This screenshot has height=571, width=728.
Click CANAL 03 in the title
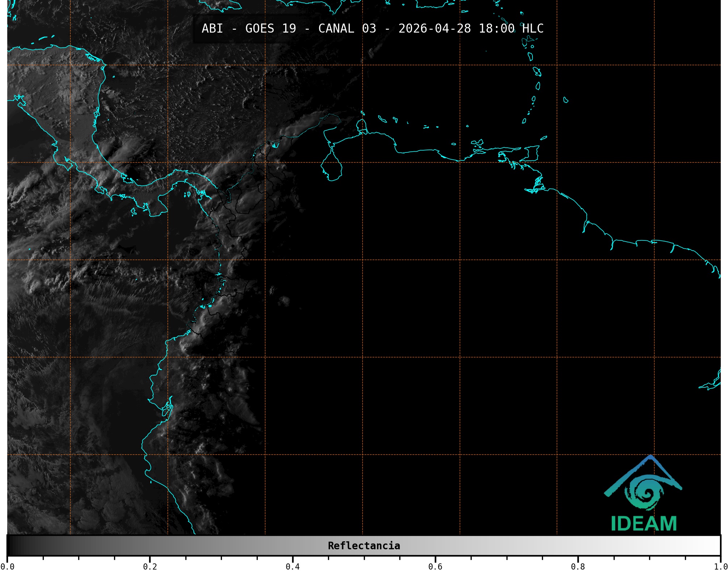(x=347, y=29)
